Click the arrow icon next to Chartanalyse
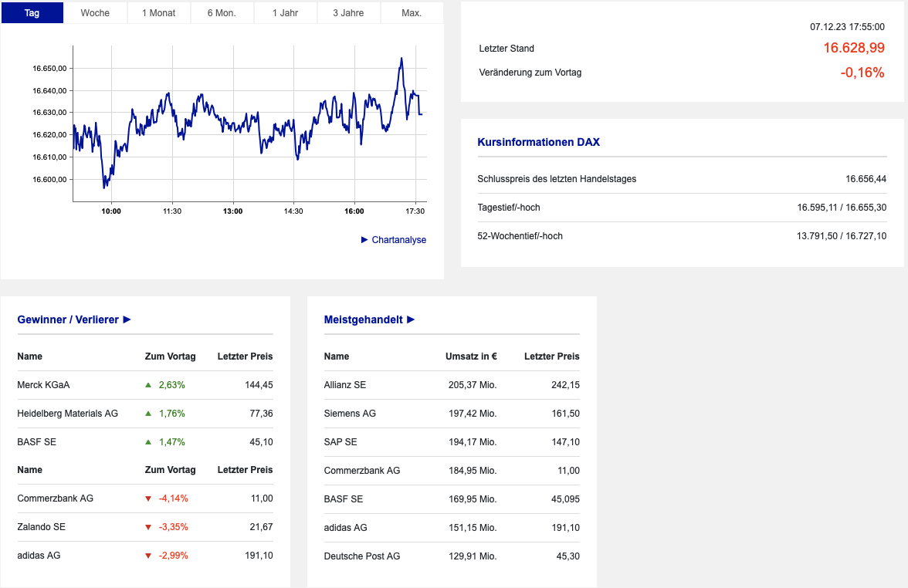This screenshot has height=588, width=908. tap(364, 240)
